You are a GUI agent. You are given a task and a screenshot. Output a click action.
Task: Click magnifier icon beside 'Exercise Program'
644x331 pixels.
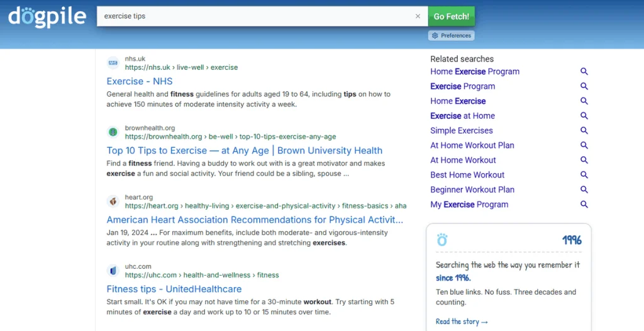click(x=584, y=86)
